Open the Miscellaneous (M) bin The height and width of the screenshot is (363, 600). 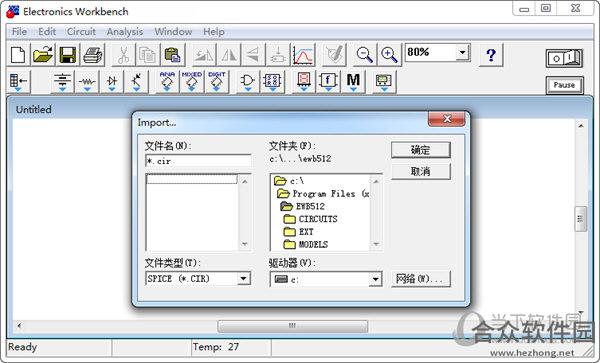(353, 82)
